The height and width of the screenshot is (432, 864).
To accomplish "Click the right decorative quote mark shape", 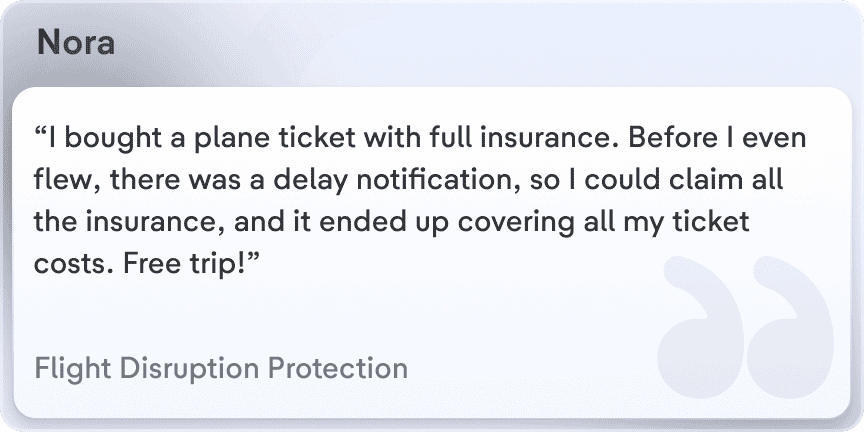I will point(790,327).
